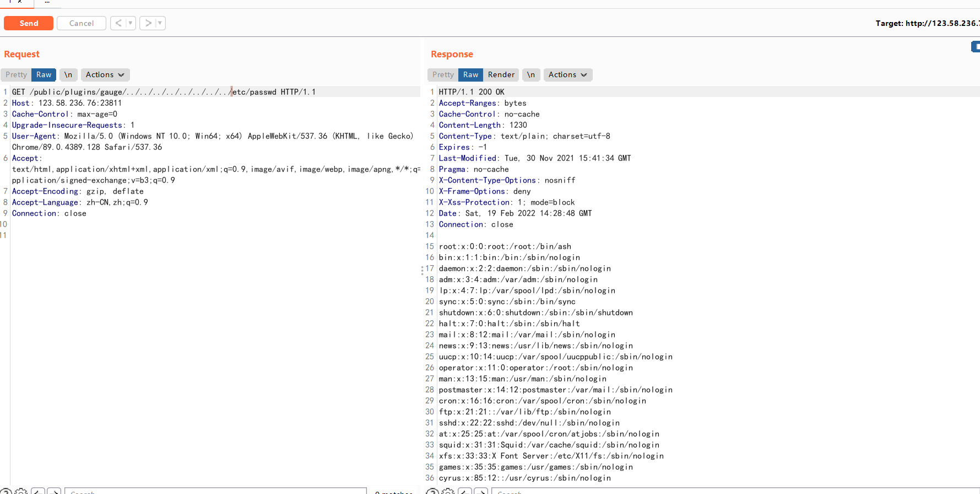Click the Date: Sat, 19 Feb 2022 header
The width and height of the screenshot is (980, 494).
click(516, 213)
